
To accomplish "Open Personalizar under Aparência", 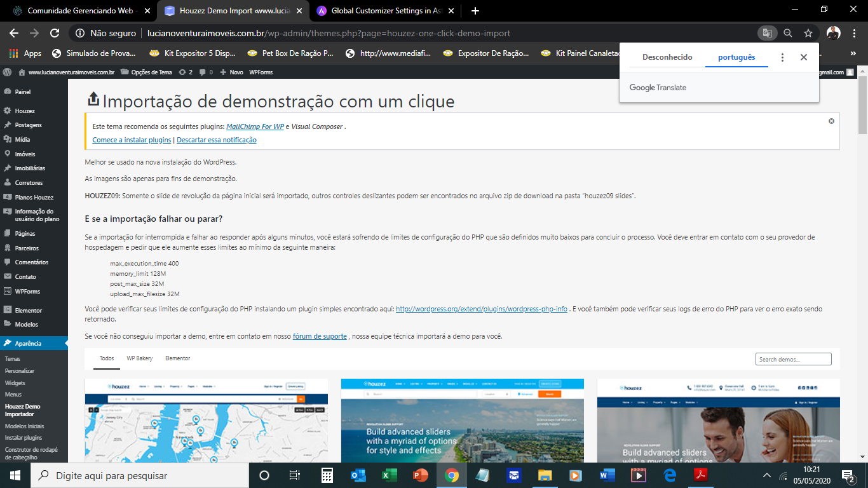I will (x=20, y=371).
